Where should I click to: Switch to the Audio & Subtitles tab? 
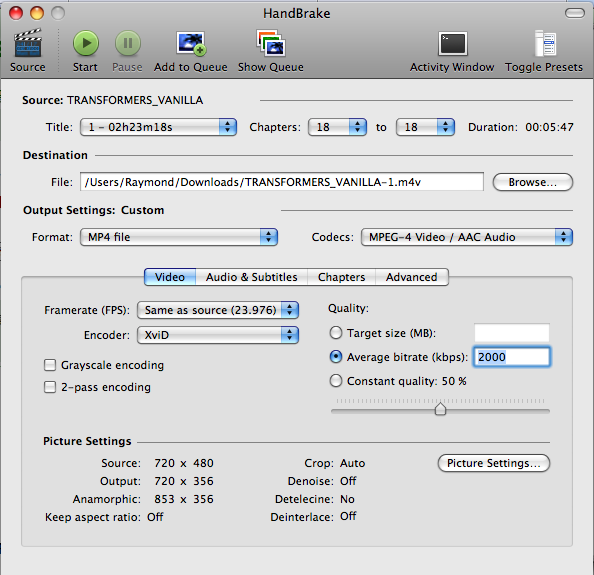click(x=252, y=277)
